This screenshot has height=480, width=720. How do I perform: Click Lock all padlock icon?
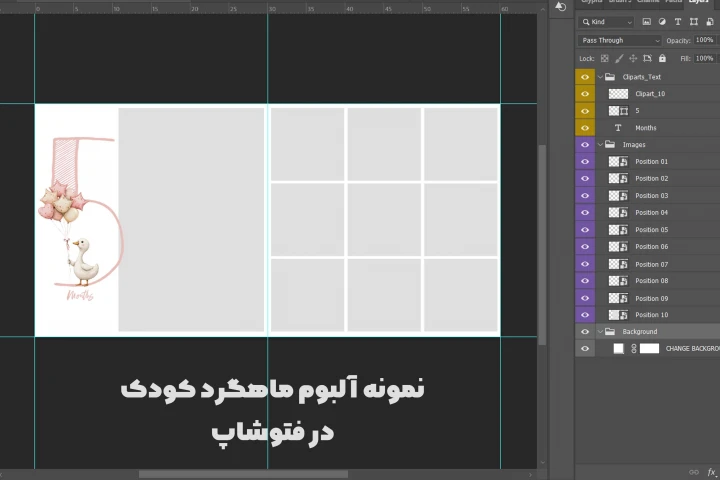(662, 58)
